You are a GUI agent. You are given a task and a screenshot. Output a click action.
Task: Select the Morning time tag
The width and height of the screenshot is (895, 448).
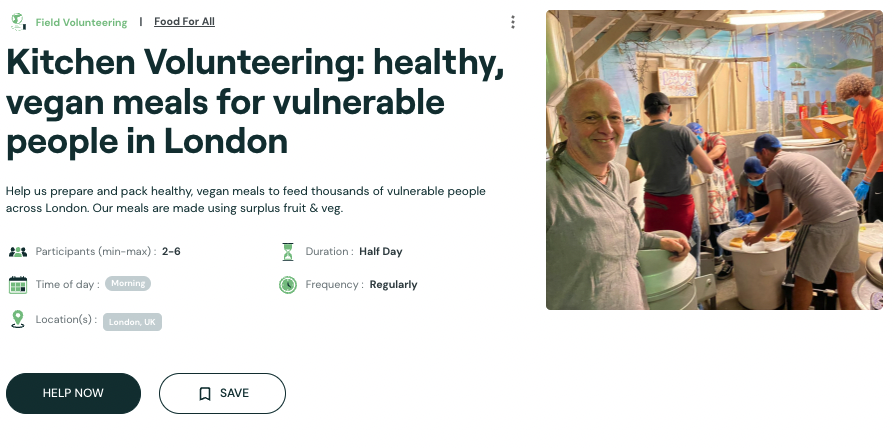click(x=128, y=284)
